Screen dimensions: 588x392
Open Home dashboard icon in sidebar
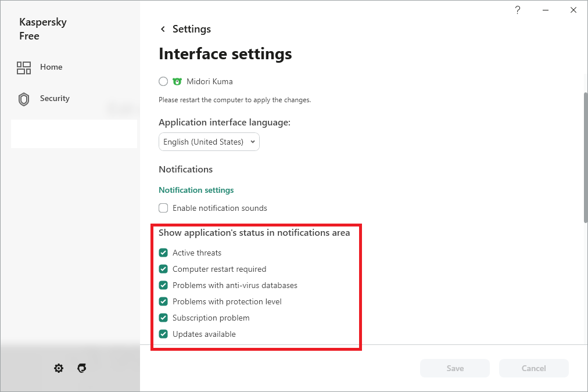click(24, 68)
